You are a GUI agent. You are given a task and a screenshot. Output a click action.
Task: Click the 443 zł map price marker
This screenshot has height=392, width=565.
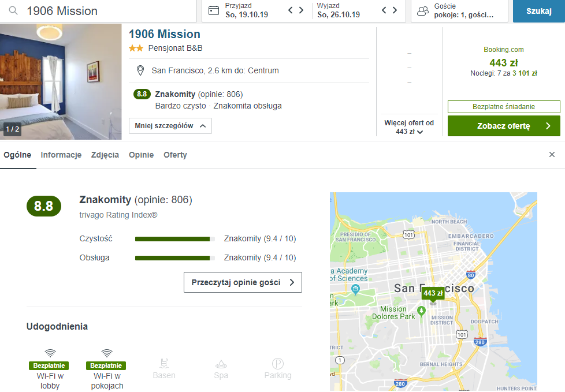coord(433,293)
